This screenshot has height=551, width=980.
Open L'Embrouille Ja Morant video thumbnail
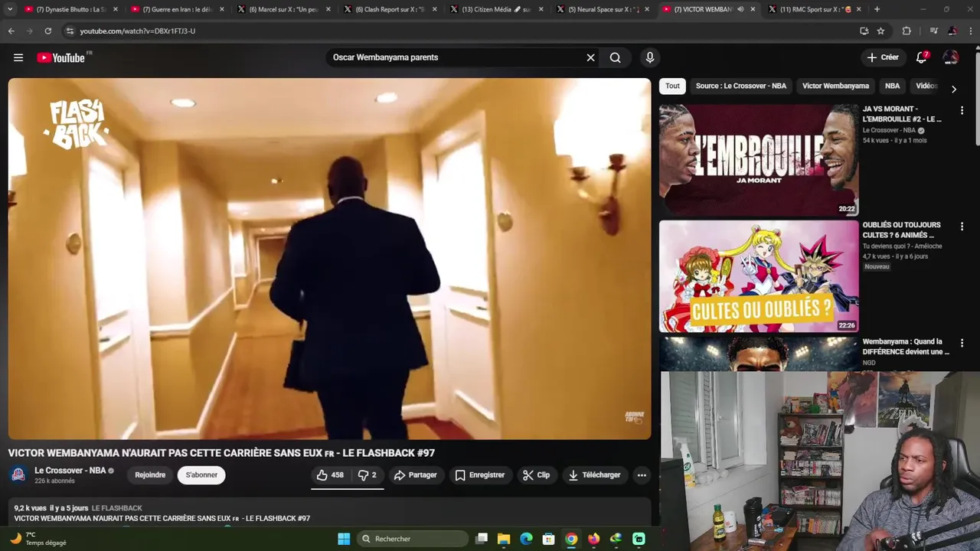tap(759, 160)
